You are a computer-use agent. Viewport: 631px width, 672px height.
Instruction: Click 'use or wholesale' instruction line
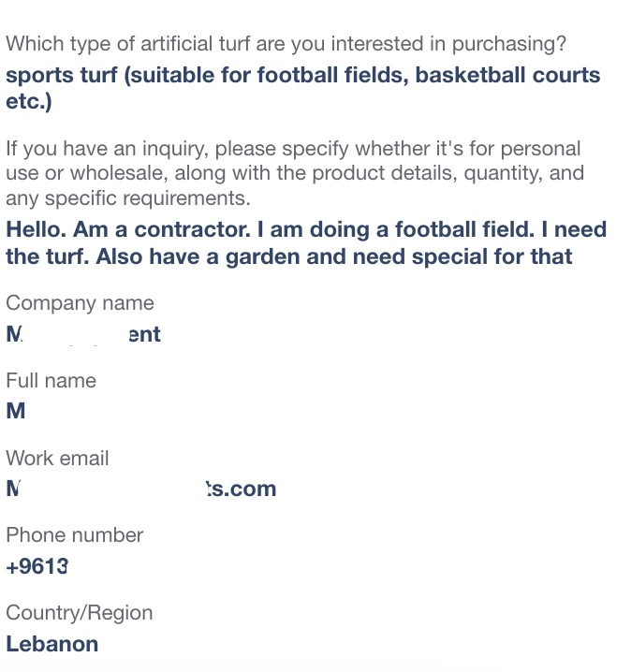point(86,173)
